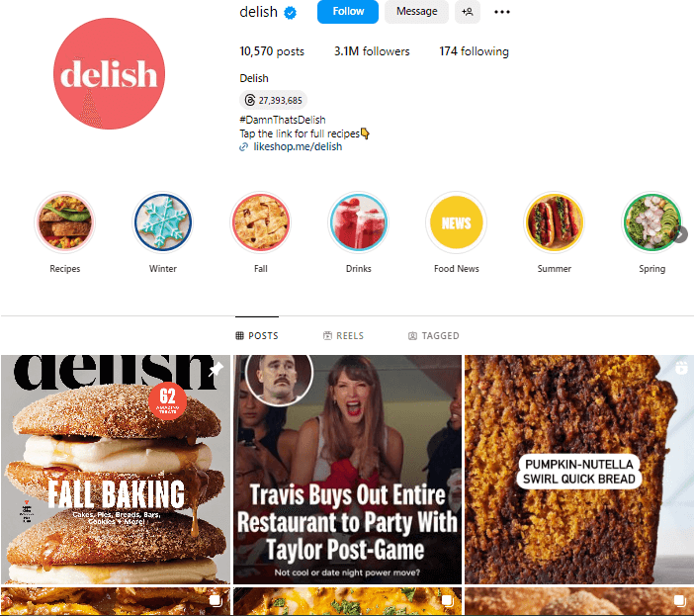Open the likeshop.me/delish link
694x616 pixels.
[x=298, y=147]
